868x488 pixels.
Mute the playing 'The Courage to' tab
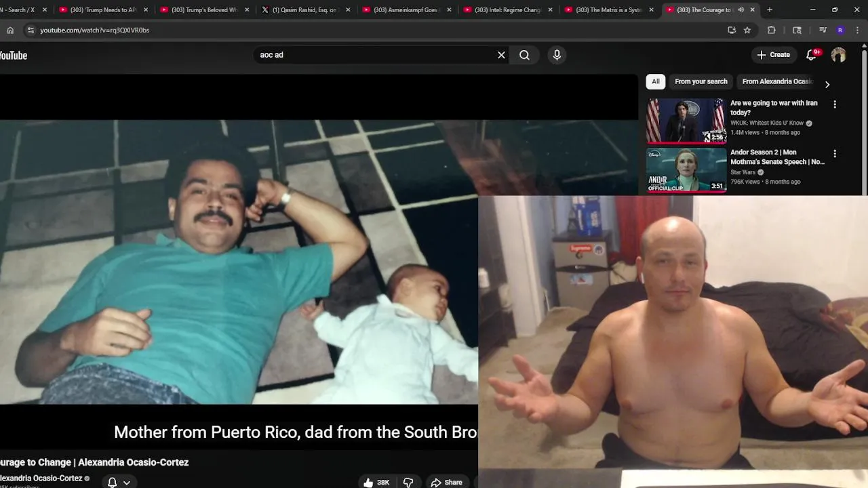click(741, 10)
